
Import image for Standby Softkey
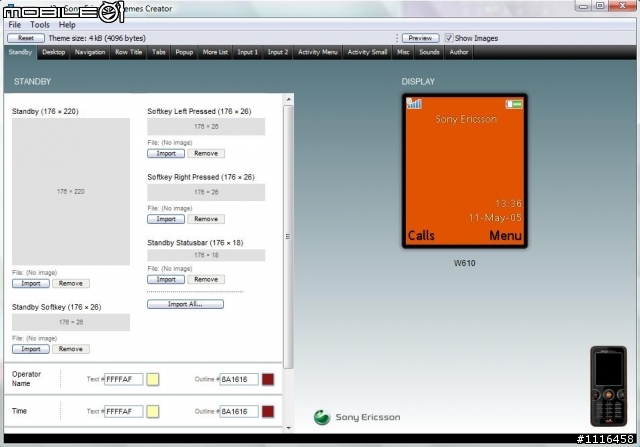31,349
